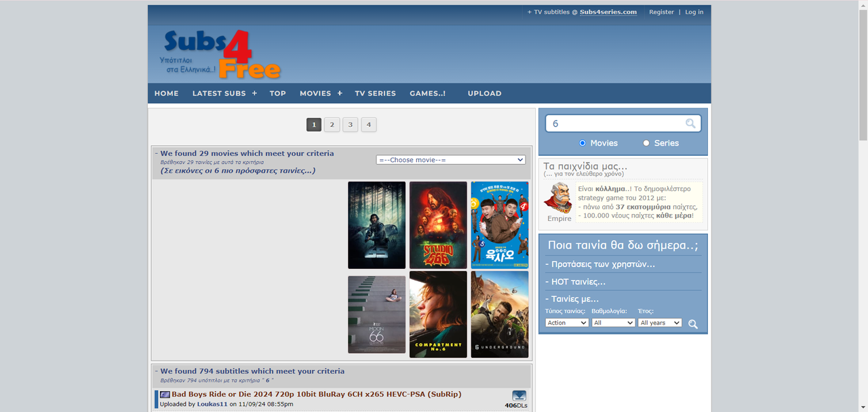Open the Bad Boys Ride or Die subtitle link
The height and width of the screenshot is (412, 868).
tap(317, 394)
